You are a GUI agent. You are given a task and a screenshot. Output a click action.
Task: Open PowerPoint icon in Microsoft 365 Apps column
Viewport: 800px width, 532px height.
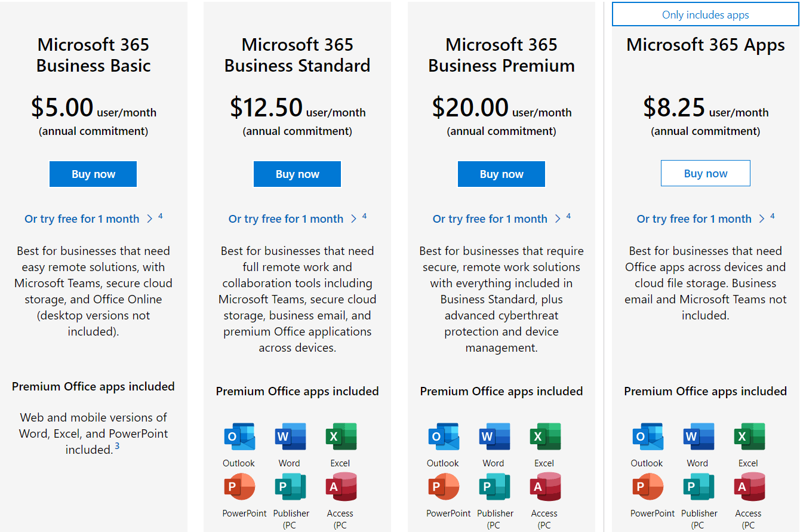coord(647,487)
